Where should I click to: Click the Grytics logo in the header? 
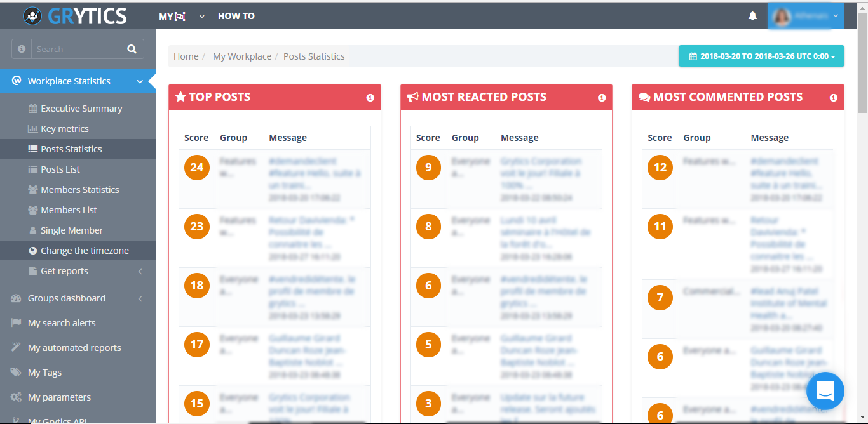[x=75, y=16]
